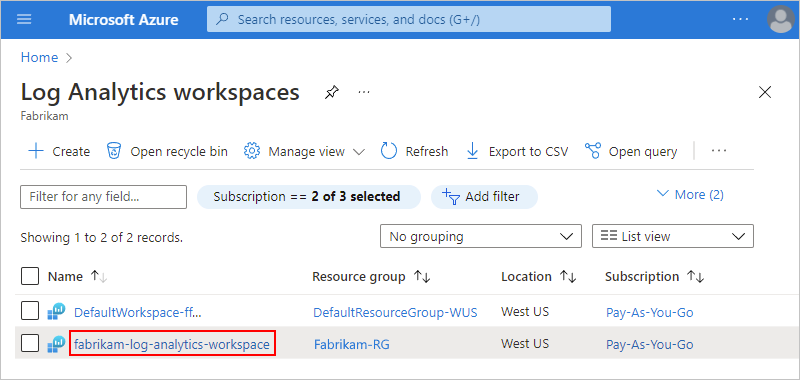The image size is (800, 380).
Task: Click West US in the DefaultWorkspace row
Action: [525, 311]
